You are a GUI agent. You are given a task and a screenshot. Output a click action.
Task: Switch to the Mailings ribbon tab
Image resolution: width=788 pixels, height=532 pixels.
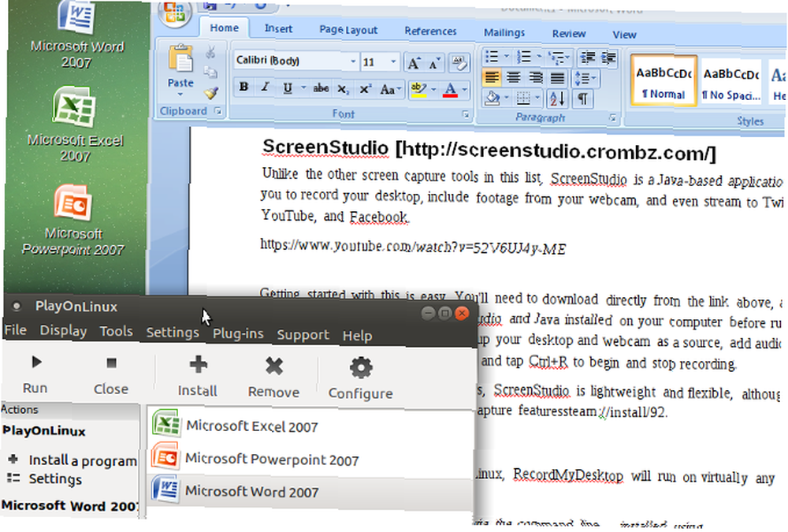pos(504,32)
